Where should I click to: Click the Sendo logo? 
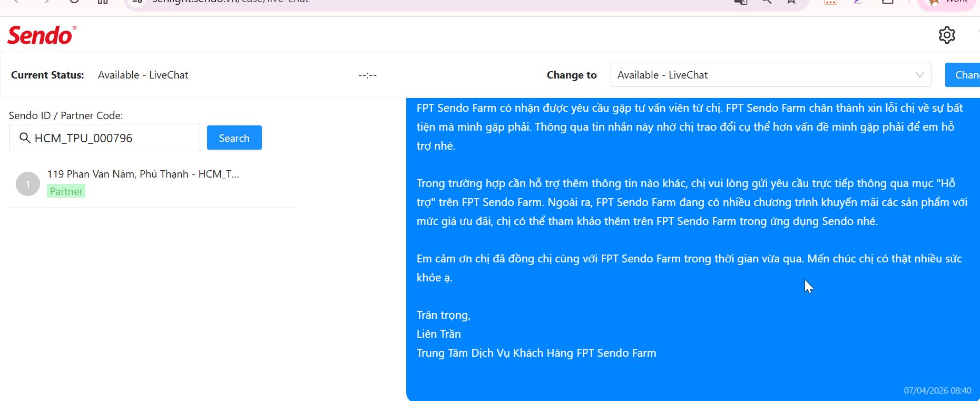click(42, 35)
